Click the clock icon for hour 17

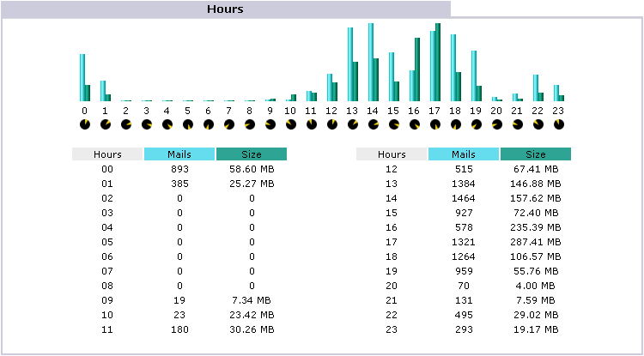[435, 124]
